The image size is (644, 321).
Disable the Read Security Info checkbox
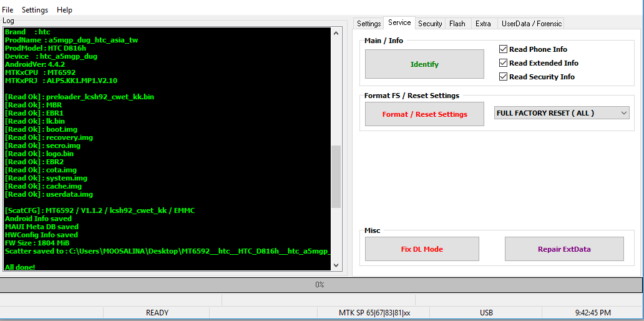(504, 77)
